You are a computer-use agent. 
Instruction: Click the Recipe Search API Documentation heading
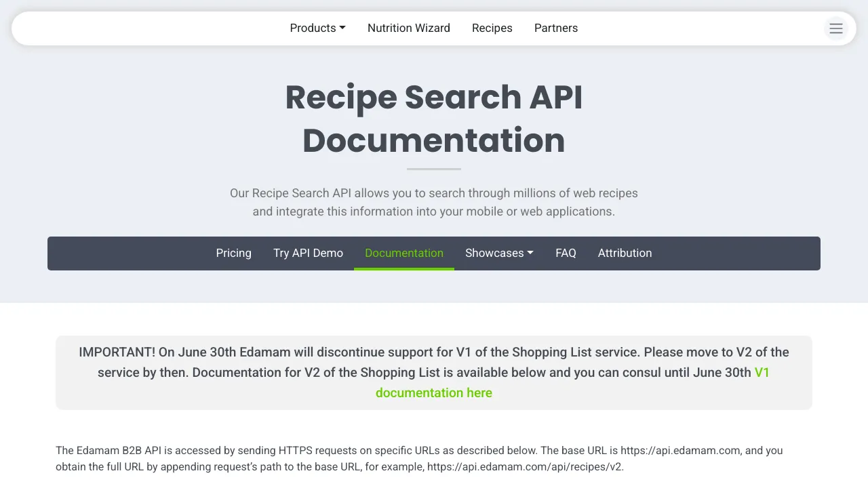(434, 119)
